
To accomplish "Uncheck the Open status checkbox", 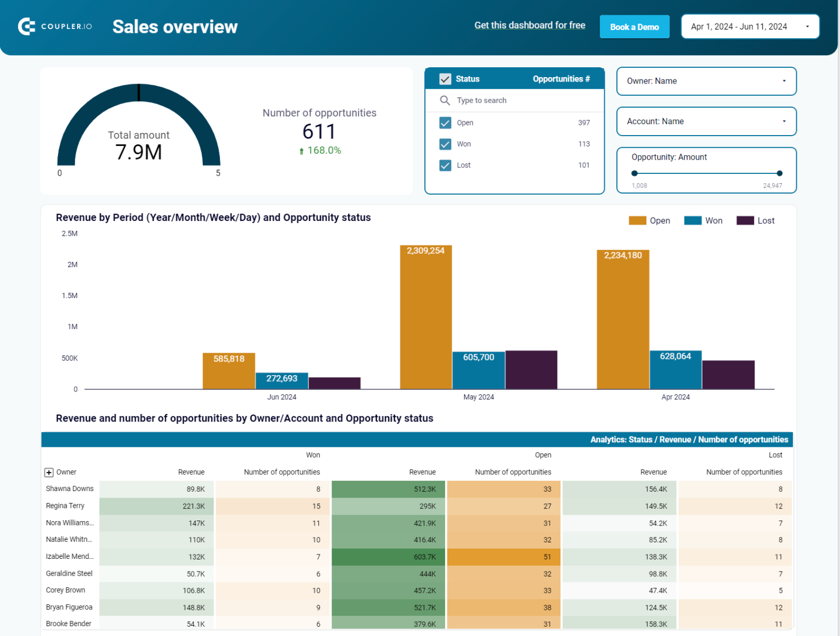I will coord(445,122).
